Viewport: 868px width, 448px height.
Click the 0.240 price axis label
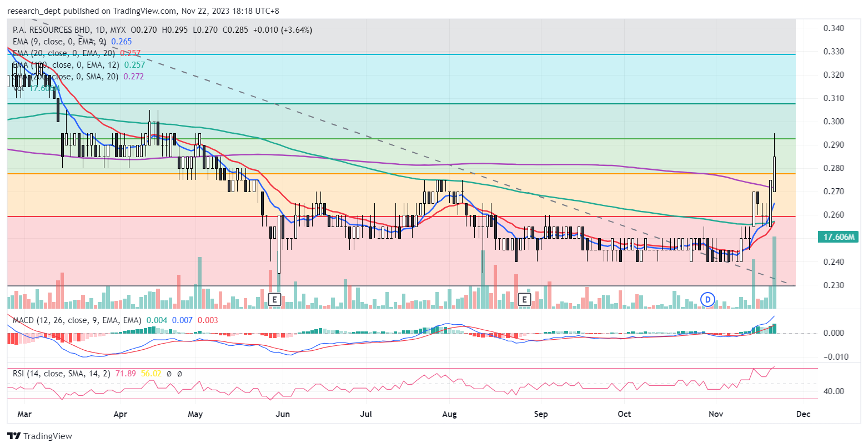(x=834, y=262)
